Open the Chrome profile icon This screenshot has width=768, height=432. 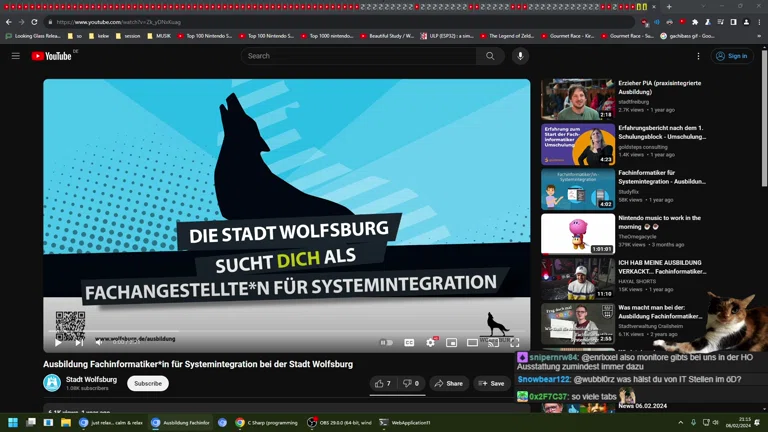746,22
